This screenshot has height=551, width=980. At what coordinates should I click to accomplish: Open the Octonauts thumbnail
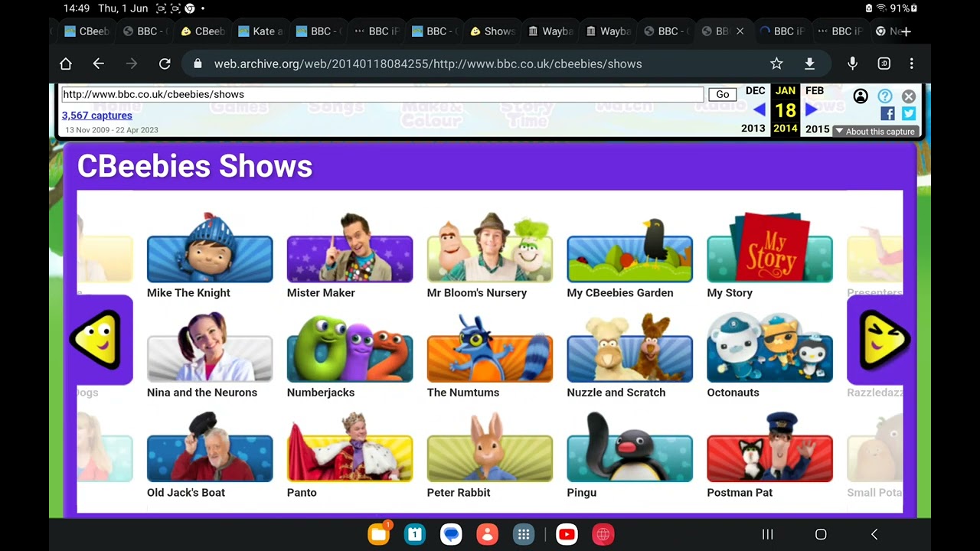[x=769, y=347]
